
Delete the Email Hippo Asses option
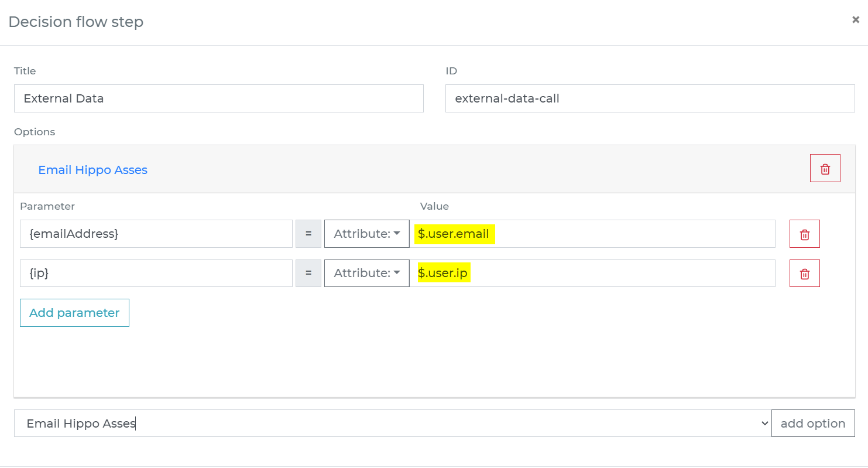[825, 169]
